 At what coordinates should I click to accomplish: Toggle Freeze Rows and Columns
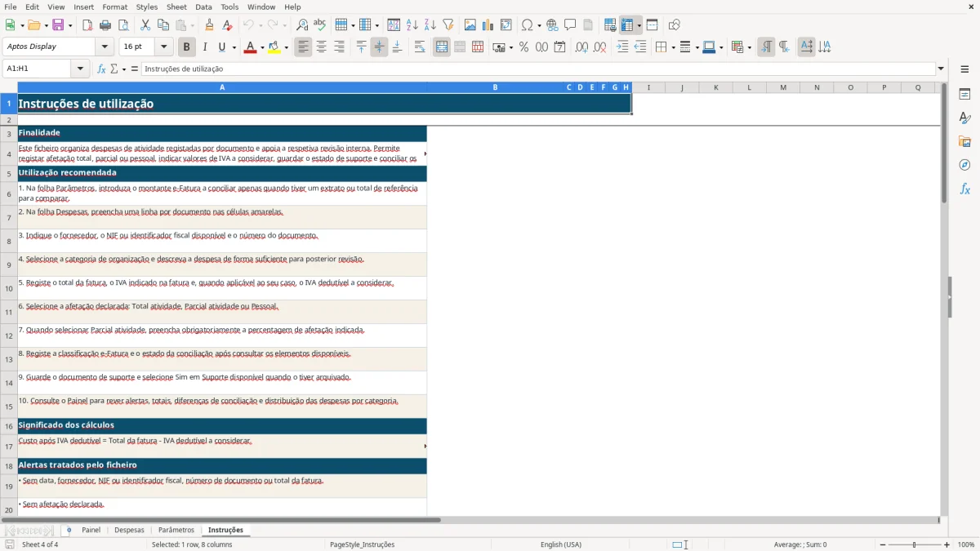(627, 25)
